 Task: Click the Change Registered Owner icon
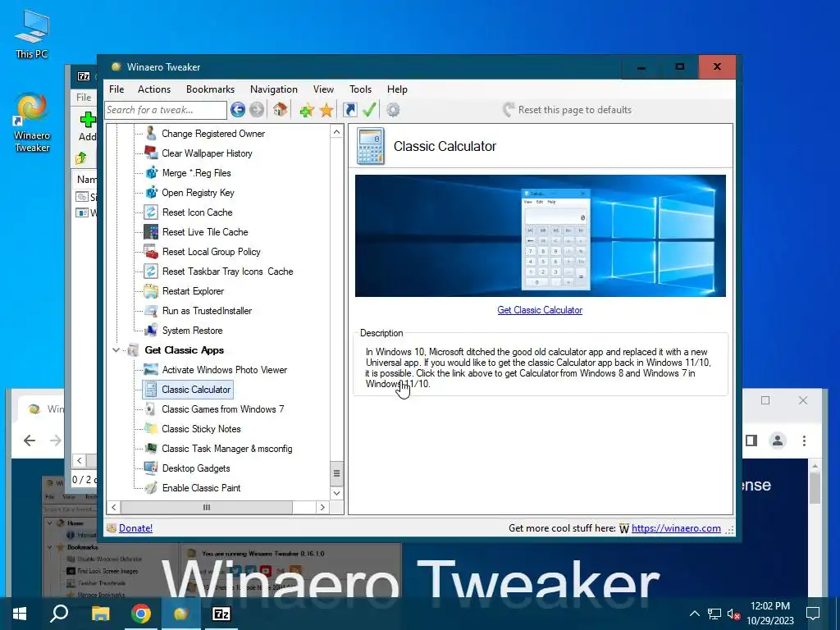tap(151, 134)
